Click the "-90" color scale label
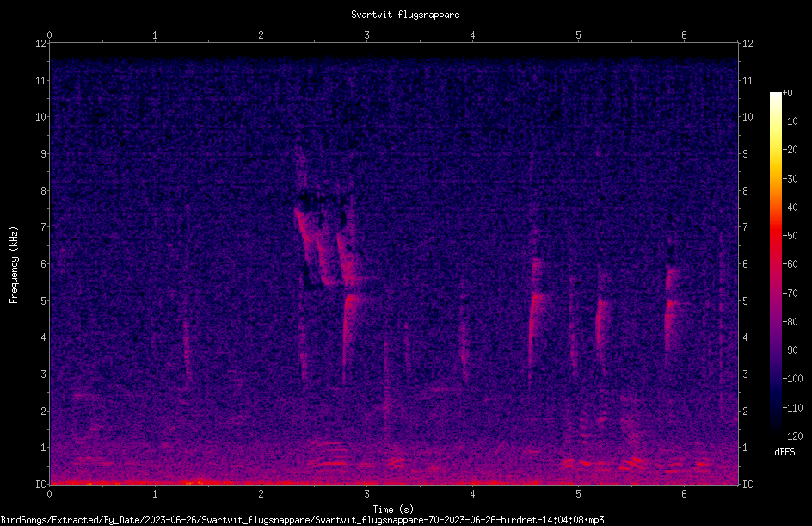 [x=790, y=350]
